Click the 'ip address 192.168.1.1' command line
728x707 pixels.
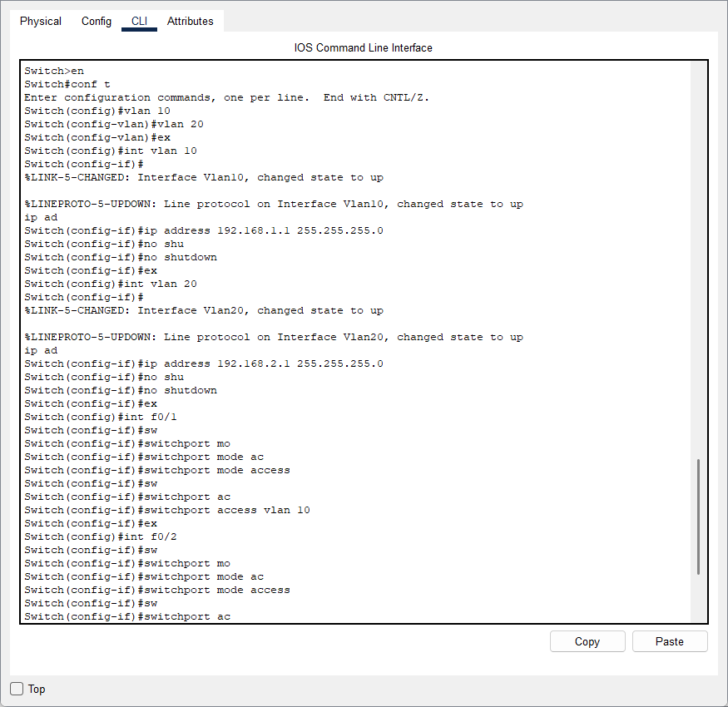pyautogui.click(x=204, y=230)
